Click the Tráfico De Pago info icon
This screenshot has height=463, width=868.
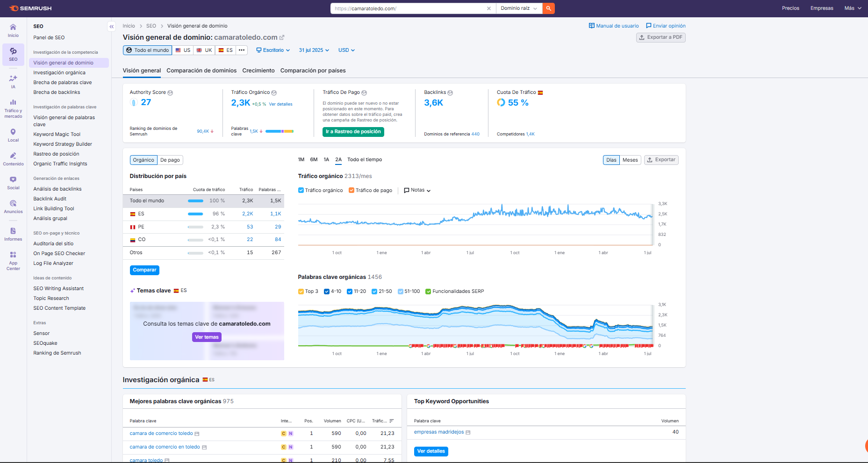pyautogui.click(x=364, y=93)
